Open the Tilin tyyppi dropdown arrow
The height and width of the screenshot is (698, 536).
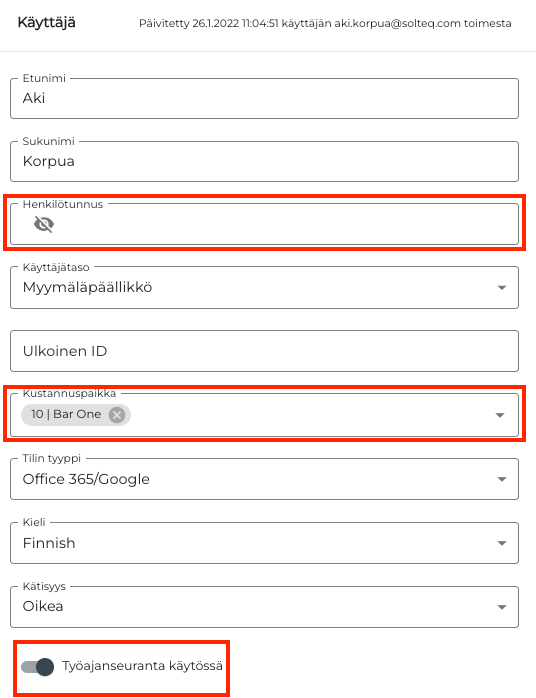point(502,479)
